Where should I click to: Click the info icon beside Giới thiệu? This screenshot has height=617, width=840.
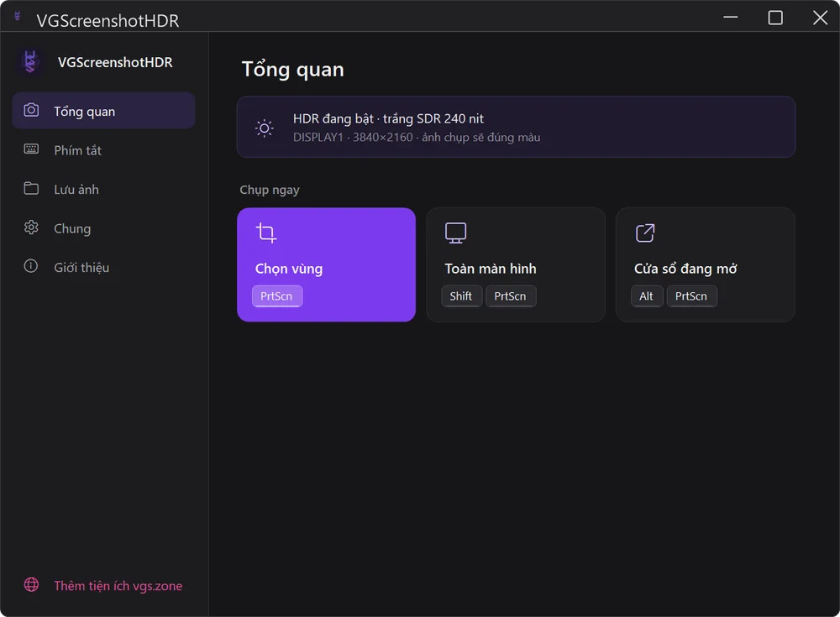click(31, 266)
